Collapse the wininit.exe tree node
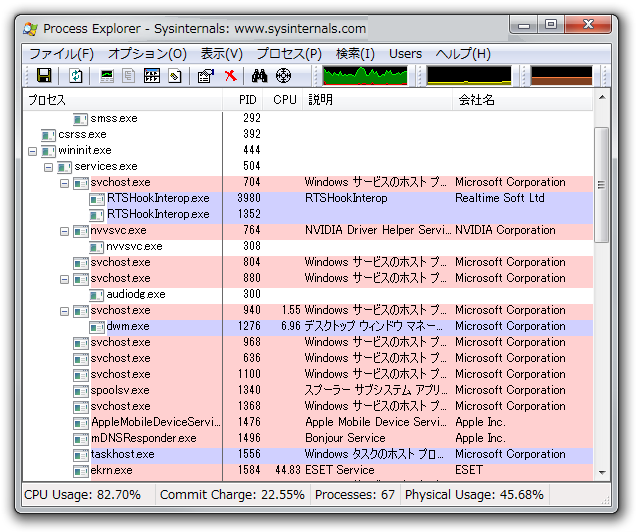The image size is (637, 532). click(32, 151)
